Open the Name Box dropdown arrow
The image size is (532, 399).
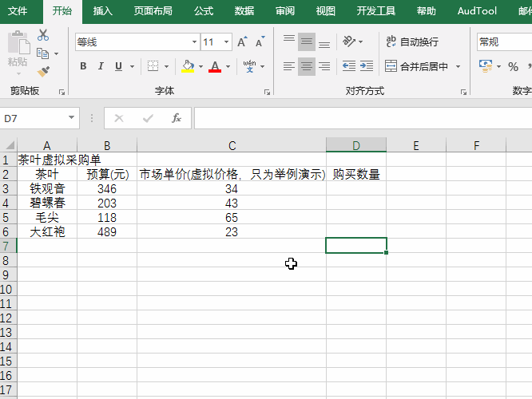(71, 117)
